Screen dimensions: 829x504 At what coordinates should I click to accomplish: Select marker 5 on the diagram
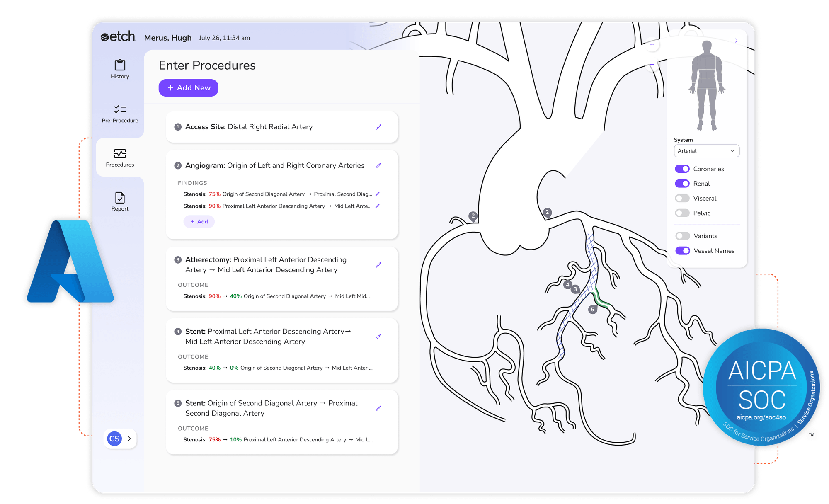pos(593,309)
